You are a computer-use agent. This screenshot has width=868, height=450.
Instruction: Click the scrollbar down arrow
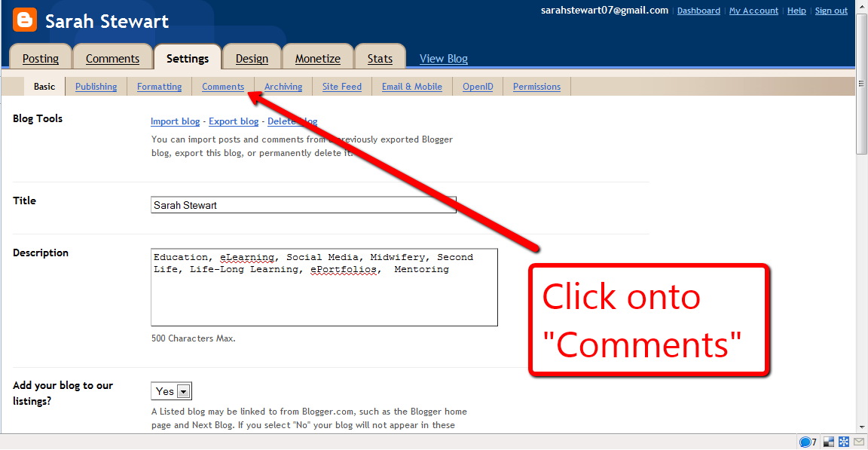pos(861,427)
